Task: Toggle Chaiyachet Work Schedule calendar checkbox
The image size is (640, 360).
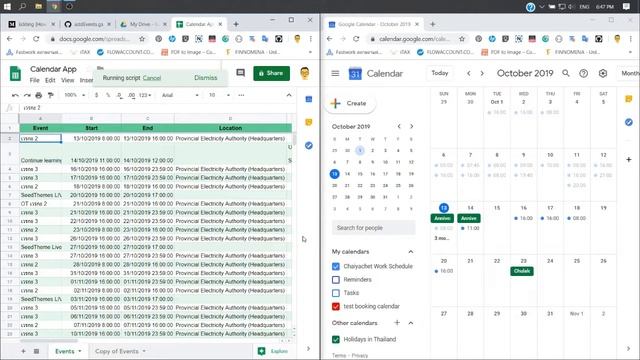Action: (336, 267)
